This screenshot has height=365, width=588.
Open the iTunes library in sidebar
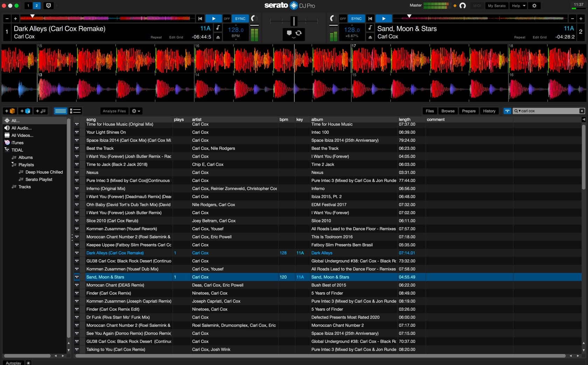[17, 143]
